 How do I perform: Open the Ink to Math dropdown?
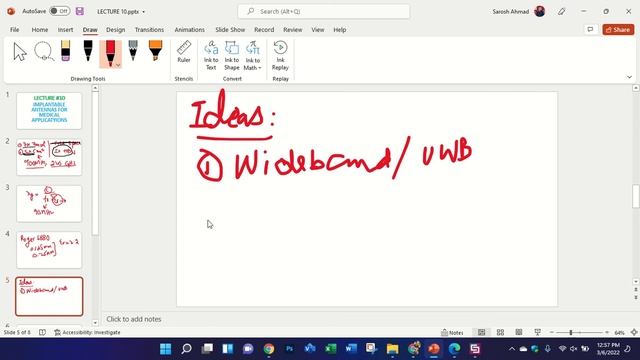click(253, 56)
